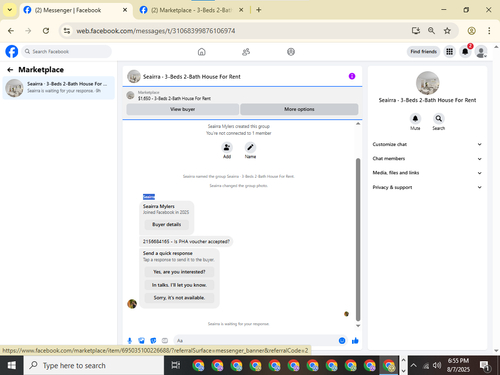Click the Windows Start button
The height and width of the screenshot is (375, 500).
click(x=12, y=365)
